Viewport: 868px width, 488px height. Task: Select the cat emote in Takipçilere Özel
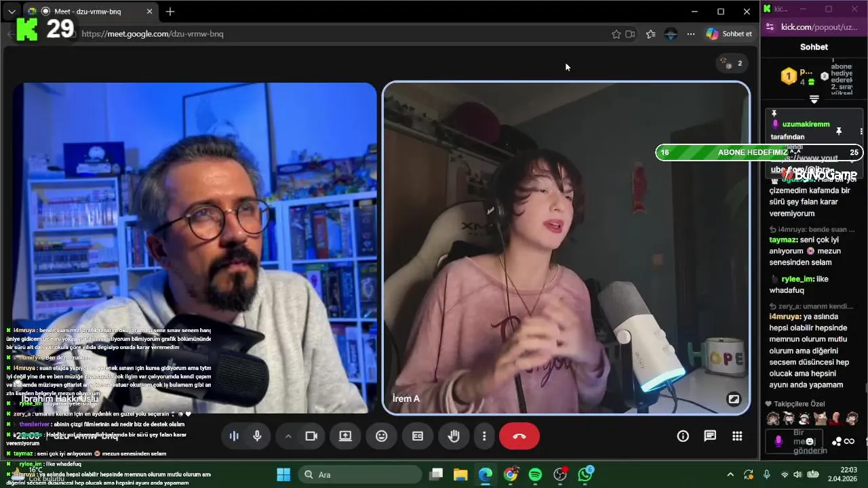tap(820, 418)
